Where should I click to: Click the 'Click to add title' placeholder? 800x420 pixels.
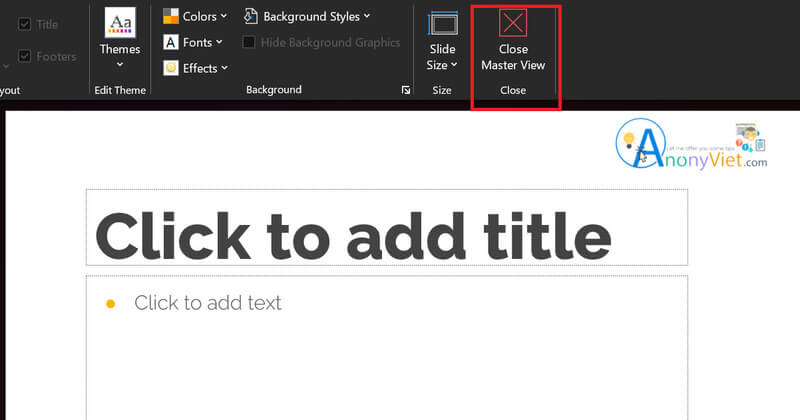click(387, 227)
